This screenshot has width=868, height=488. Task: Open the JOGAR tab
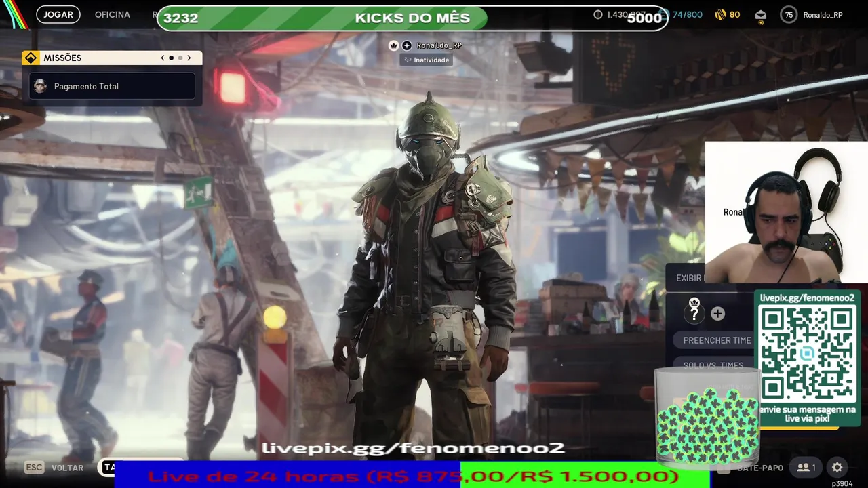coord(58,14)
